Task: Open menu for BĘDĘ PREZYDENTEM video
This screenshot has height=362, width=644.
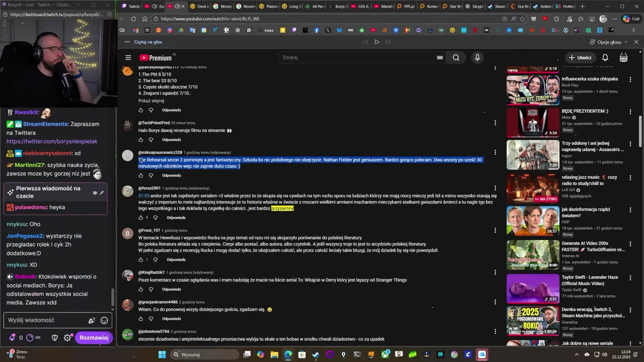Action: [630, 112]
